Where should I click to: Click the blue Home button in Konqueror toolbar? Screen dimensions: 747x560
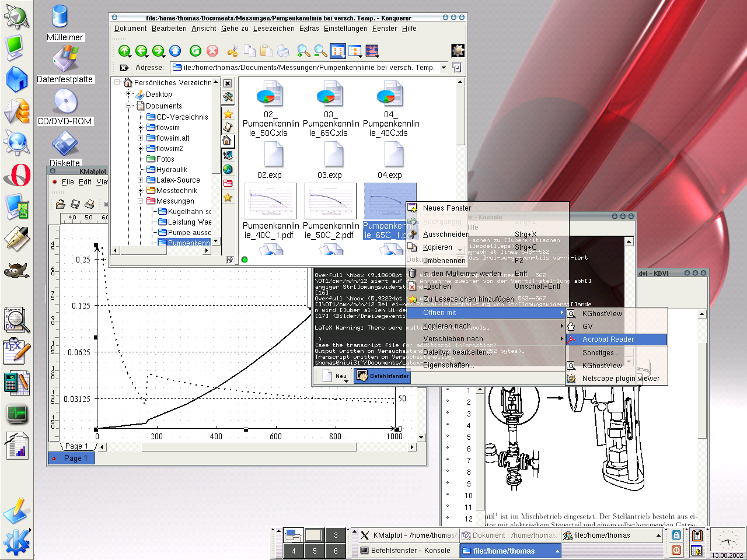(x=175, y=51)
